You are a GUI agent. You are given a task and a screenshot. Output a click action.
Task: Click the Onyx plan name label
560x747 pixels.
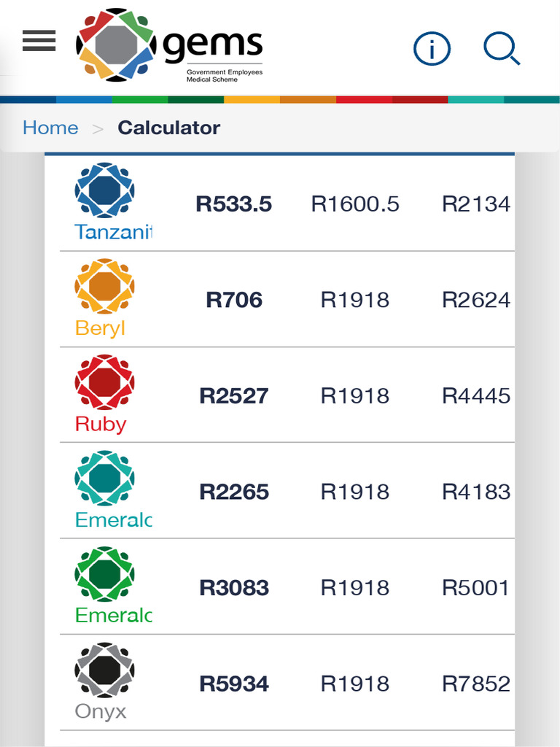click(101, 711)
